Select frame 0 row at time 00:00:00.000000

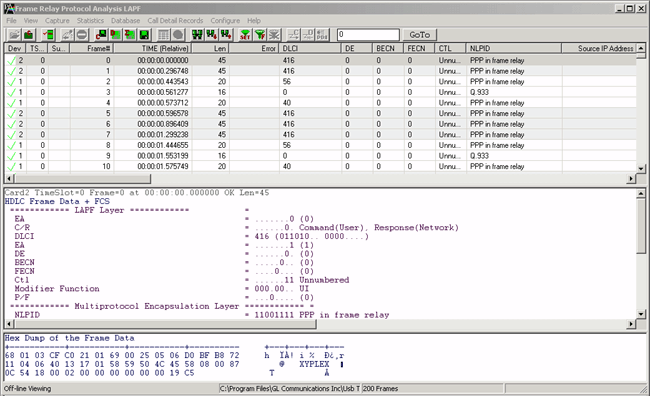[320, 60]
